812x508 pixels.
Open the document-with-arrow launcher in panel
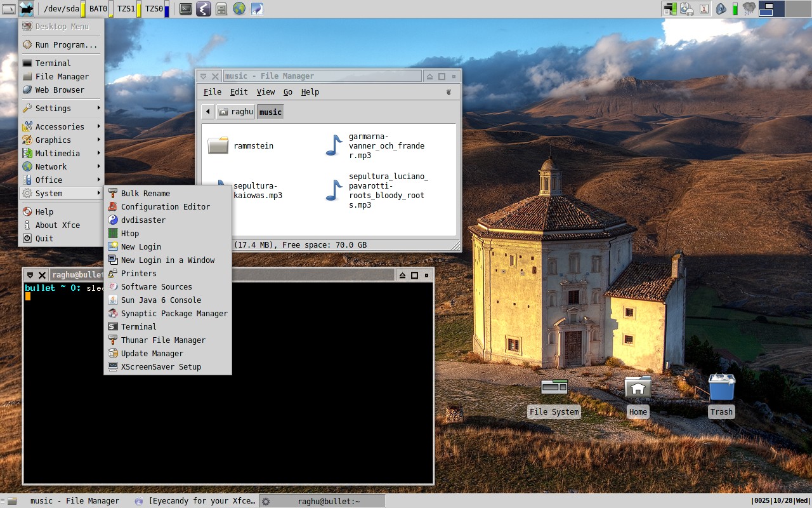coord(257,9)
